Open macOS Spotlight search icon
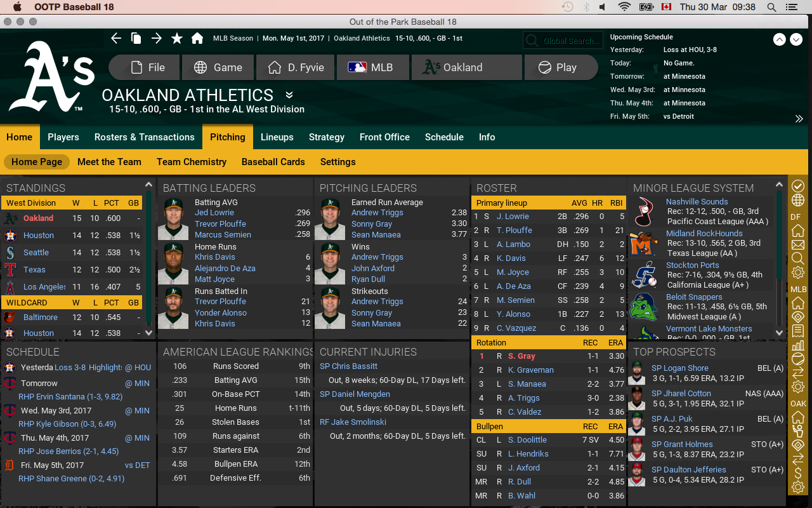 pyautogui.click(x=772, y=7)
